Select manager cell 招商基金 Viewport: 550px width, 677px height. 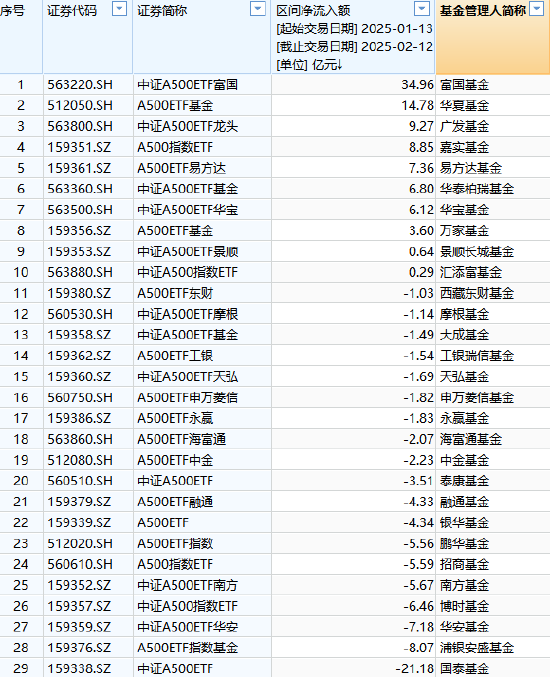pyautogui.click(x=493, y=564)
